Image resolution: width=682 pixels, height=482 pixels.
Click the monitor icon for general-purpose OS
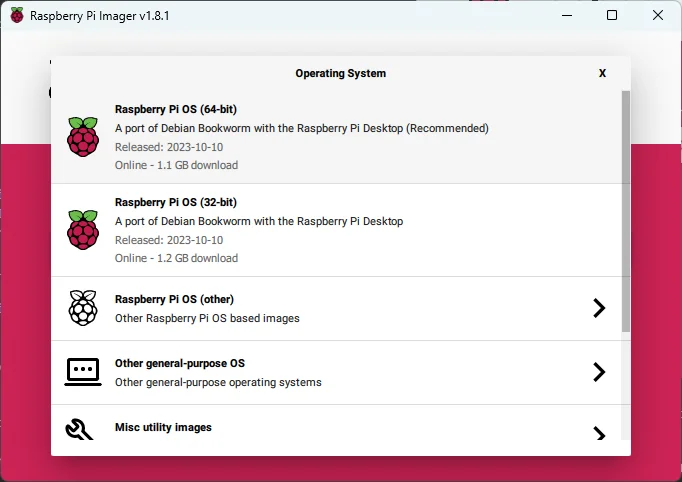tap(83, 372)
